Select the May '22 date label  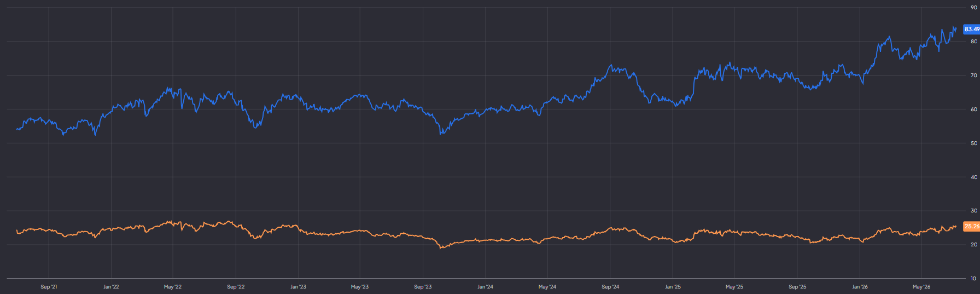click(x=173, y=287)
